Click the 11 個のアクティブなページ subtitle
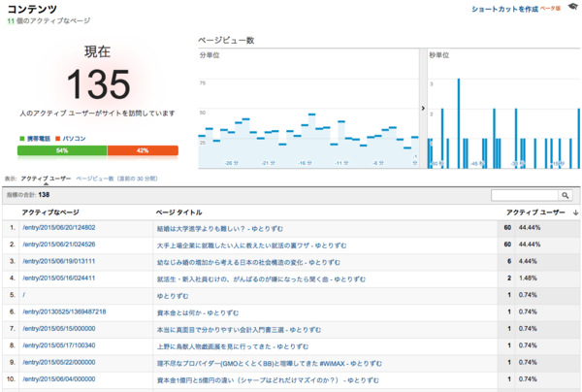This screenshot has width=582, height=392. click(x=48, y=20)
